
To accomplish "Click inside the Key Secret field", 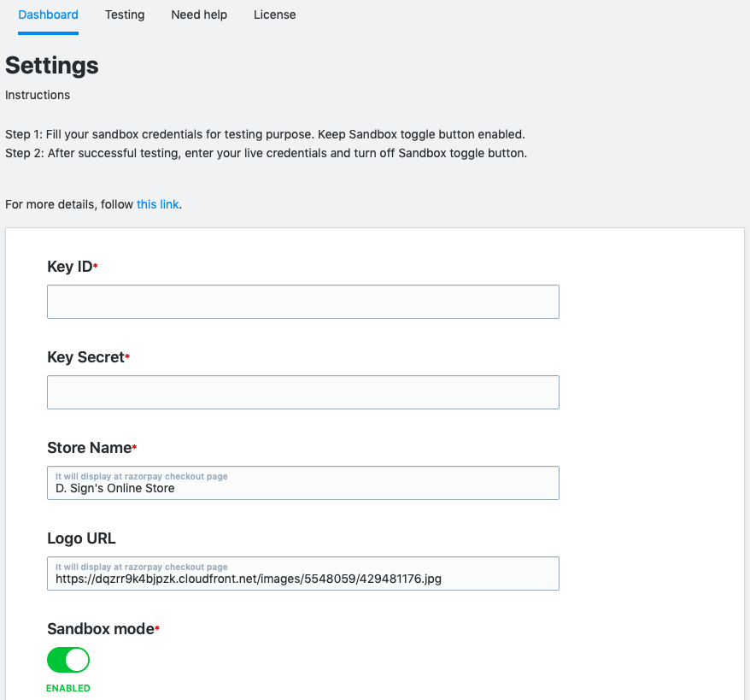I will click(303, 392).
